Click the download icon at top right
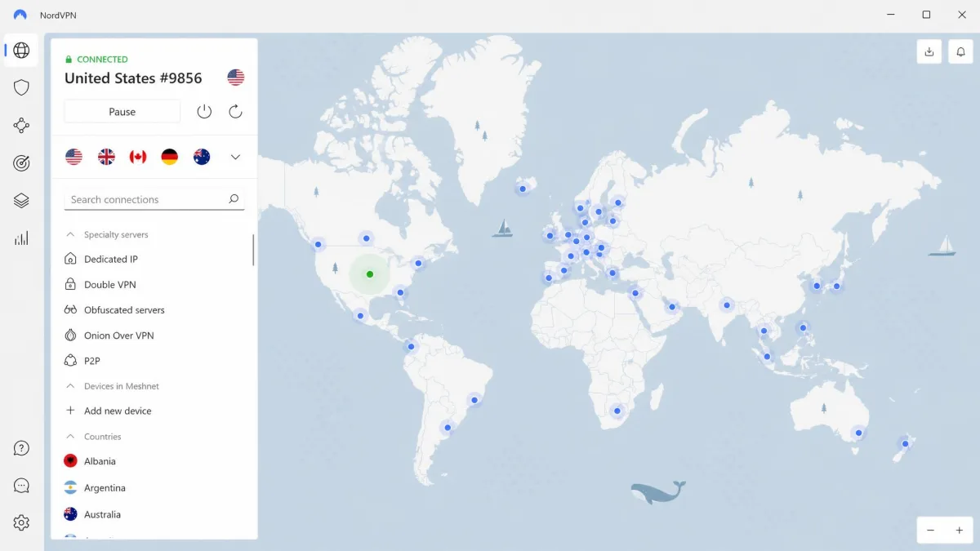This screenshot has width=980, height=551. pyautogui.click(x=929, y=51)
